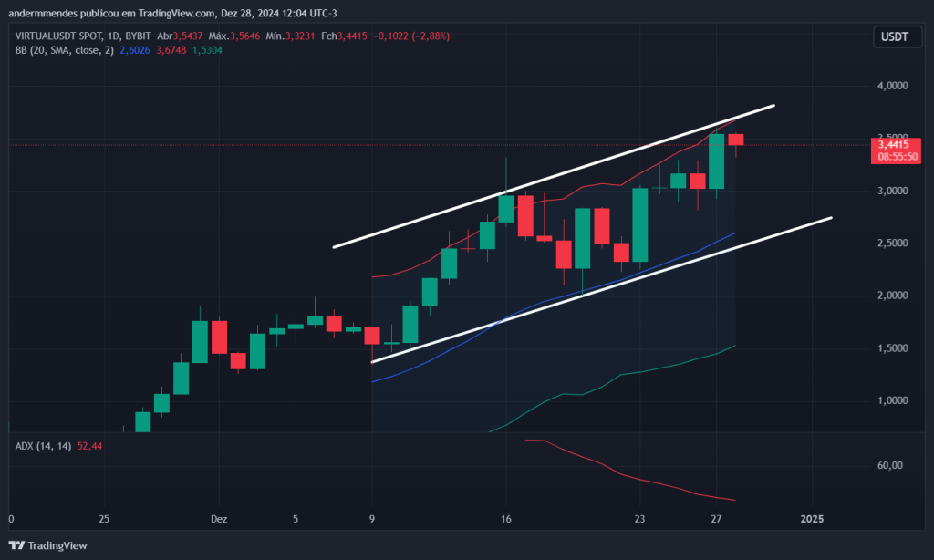
Task: Click the red price label 3,4415
Action: 893,144
